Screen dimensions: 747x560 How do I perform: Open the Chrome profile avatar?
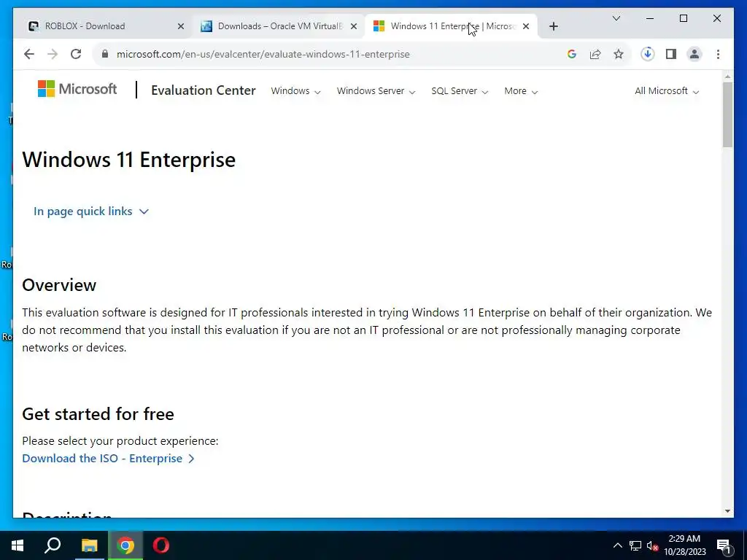[694, 54]
